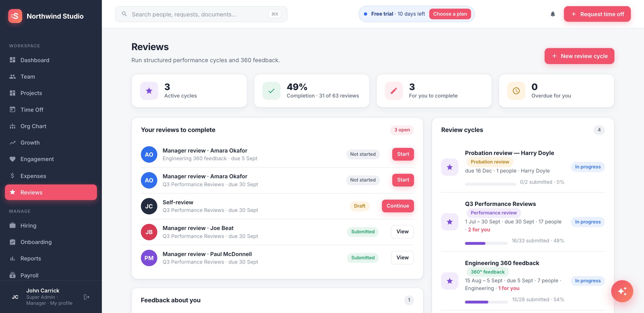
Task: Click the '2 for you' text
Action: coord(479,229)
